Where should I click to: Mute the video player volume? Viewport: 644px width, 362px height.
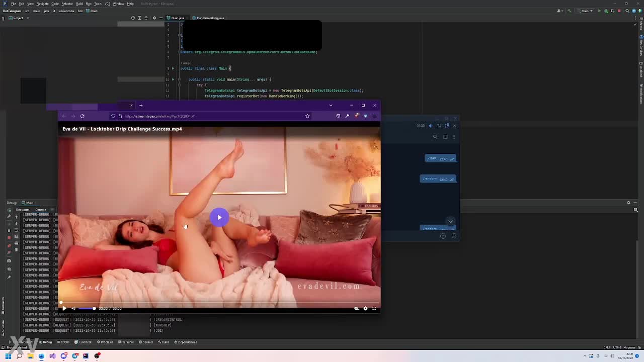73,308
